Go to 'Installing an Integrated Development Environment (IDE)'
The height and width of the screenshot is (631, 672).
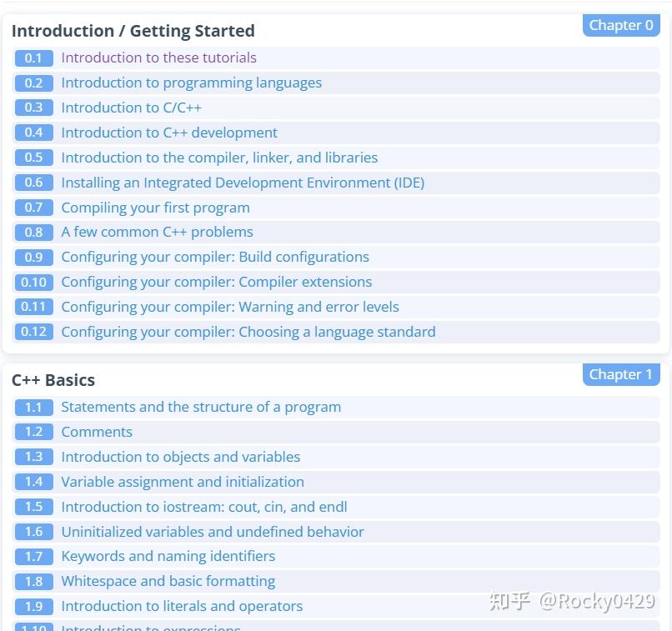tap(243, 183)
